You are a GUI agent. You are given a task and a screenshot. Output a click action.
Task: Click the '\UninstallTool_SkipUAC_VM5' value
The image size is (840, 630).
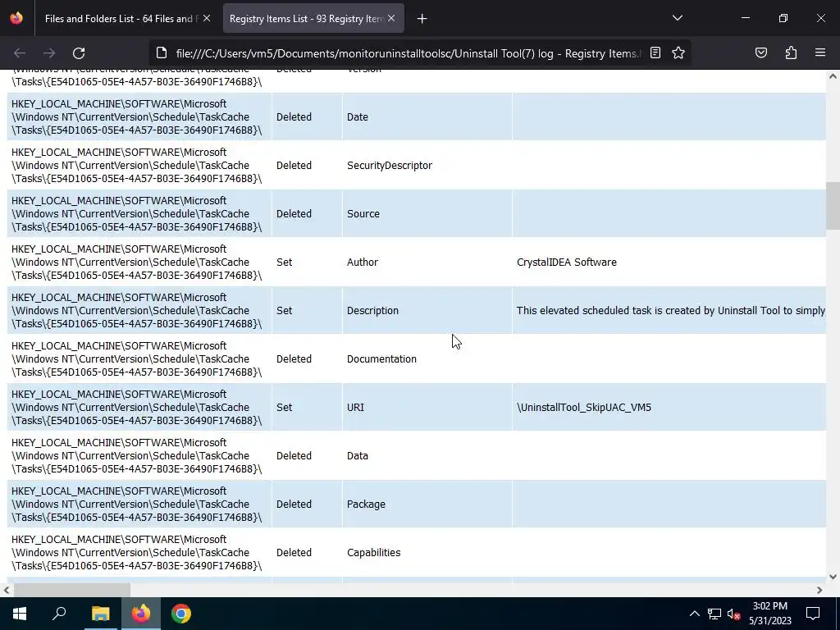tap(584, 407)
